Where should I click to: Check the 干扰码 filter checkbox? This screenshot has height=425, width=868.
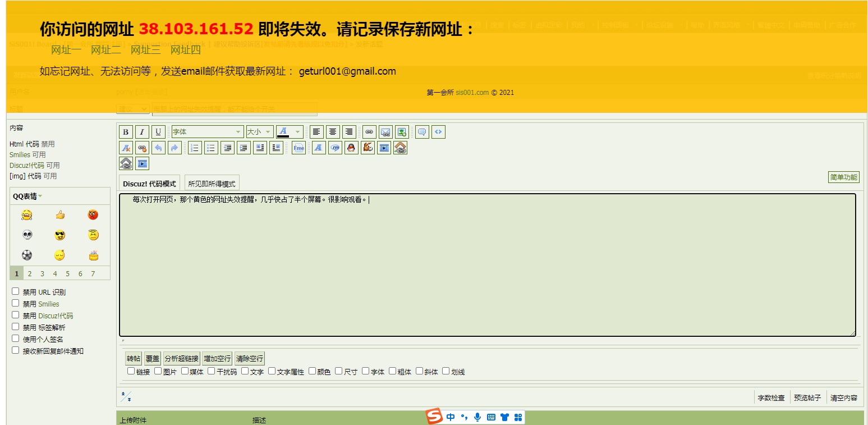coord(212,371)
